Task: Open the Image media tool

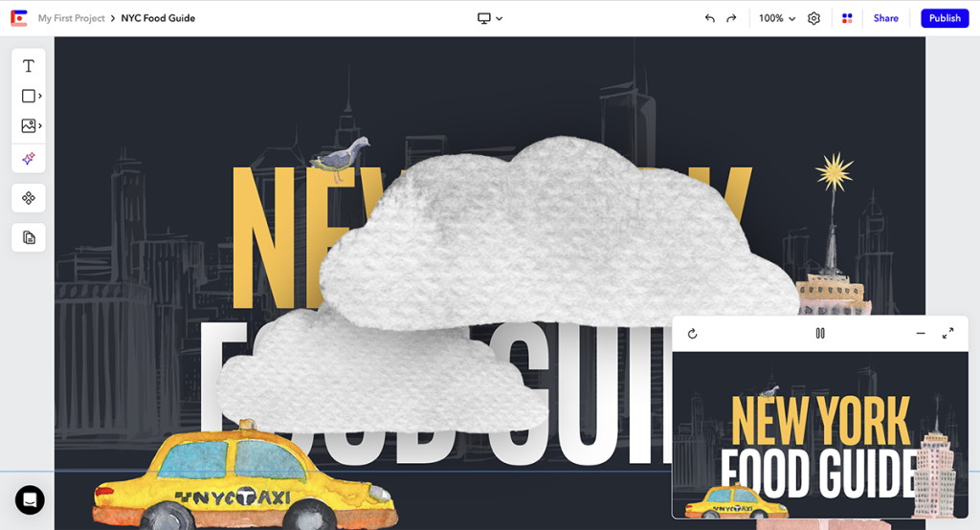Action: 28,125
